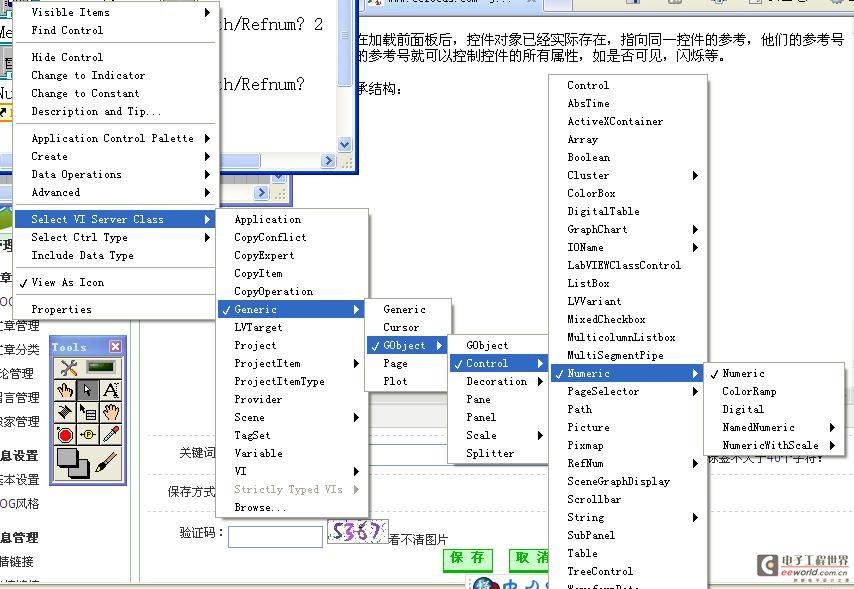Select the Edit Text tool
Screen dimensions: 854x589
[x=112, y=389]
